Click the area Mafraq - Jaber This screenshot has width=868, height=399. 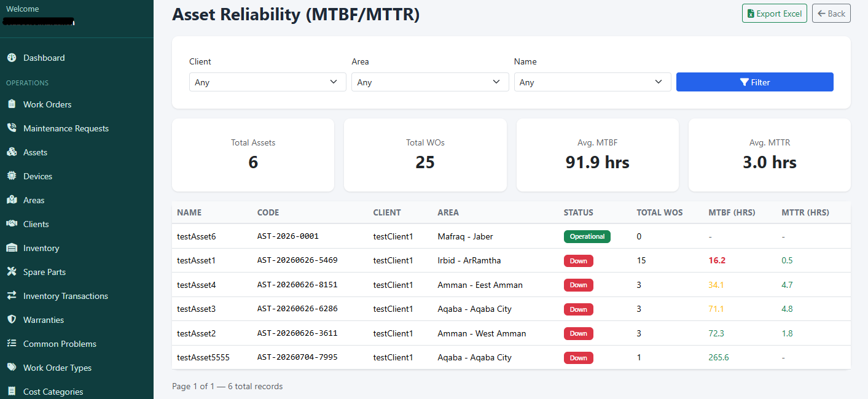click(x=465, y=236)
